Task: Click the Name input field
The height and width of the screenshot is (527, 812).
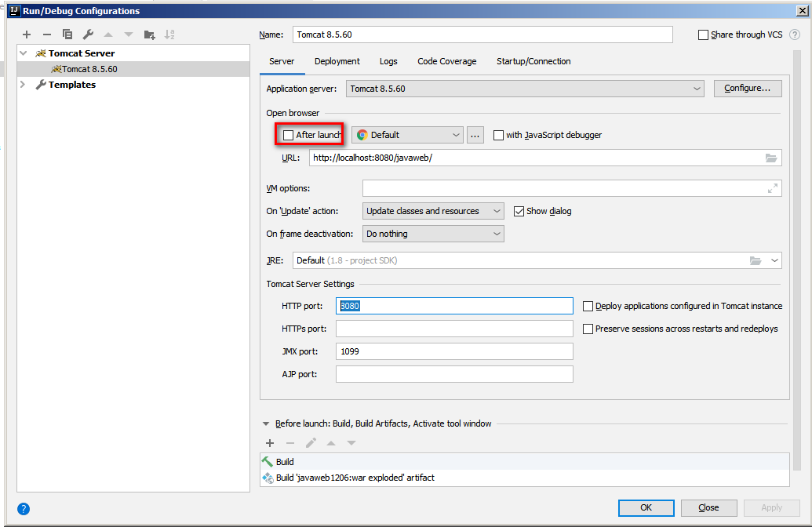Action: point(482,35)
